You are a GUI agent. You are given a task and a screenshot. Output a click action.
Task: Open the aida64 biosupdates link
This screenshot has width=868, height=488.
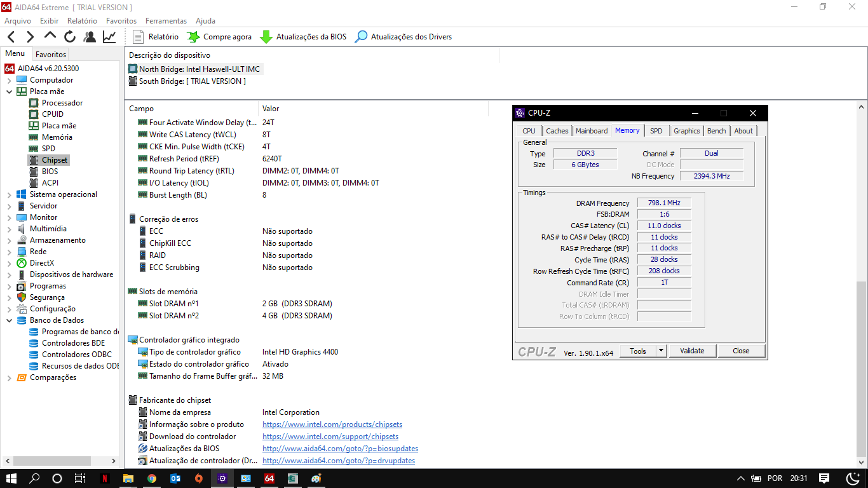(340, 449)
